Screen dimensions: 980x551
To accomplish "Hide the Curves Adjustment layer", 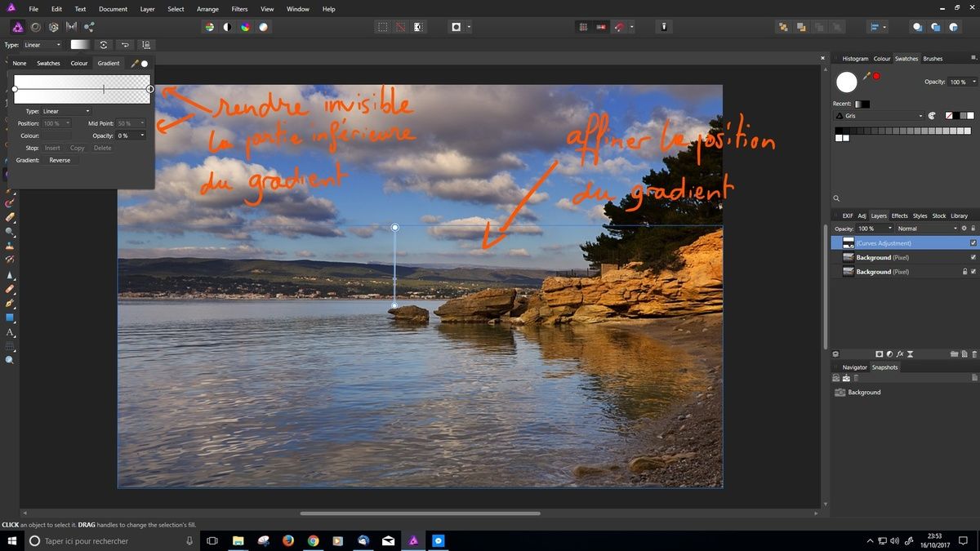I will click(972, 242).
